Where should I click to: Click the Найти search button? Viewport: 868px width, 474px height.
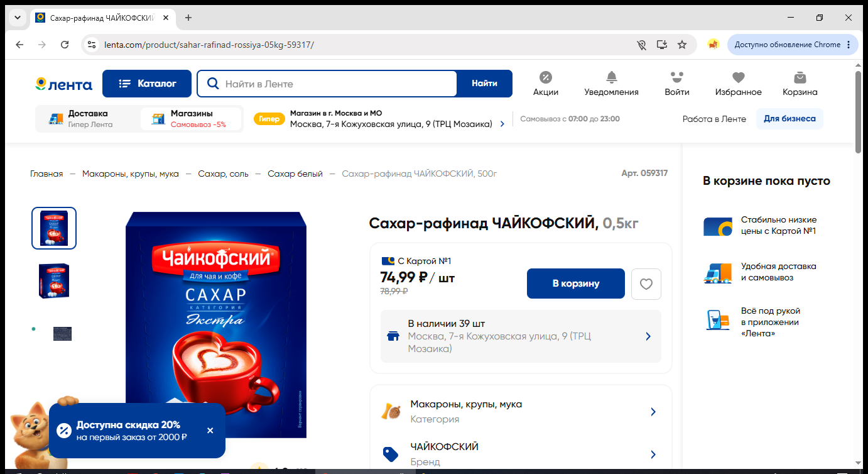[x=485, y=84]
